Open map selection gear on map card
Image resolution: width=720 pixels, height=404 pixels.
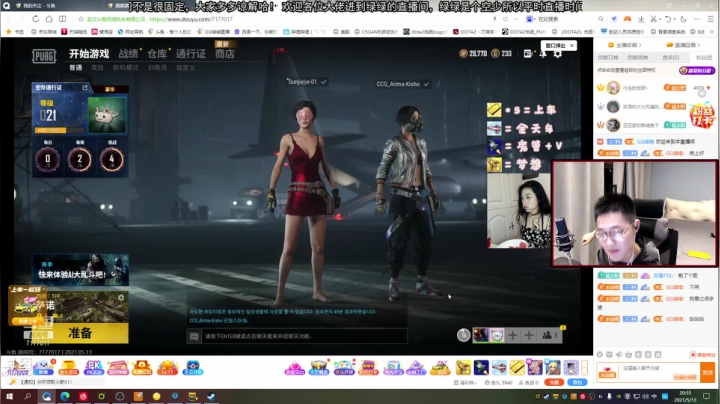121,297
